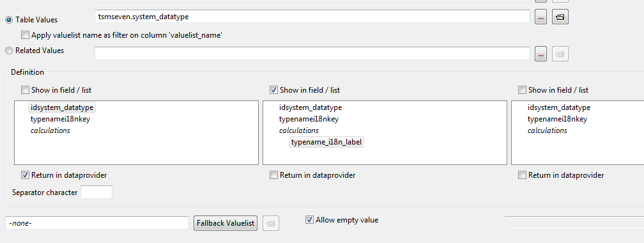This screenshot has width=644, height=243.
Task: Click the Table Values text field
Action: pyautogui.click(x=312, y=17)
